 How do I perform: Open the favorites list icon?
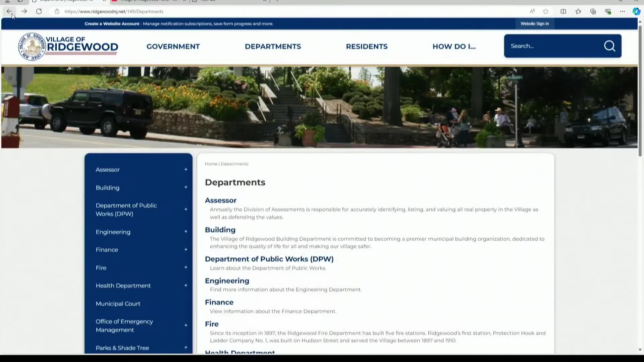pos(578,11)
